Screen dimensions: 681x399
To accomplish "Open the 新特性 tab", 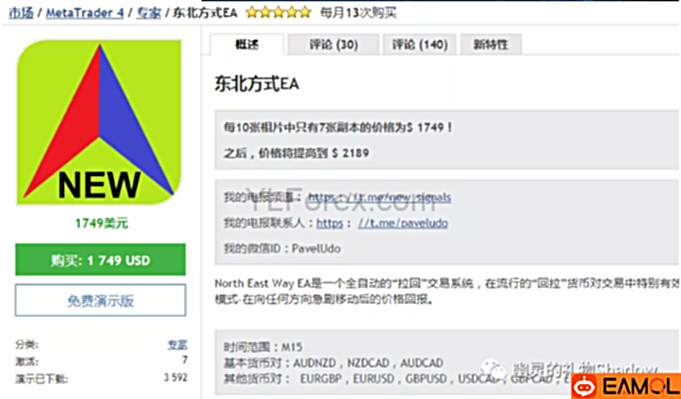I will pyautogui.click(x=491, y=44).
